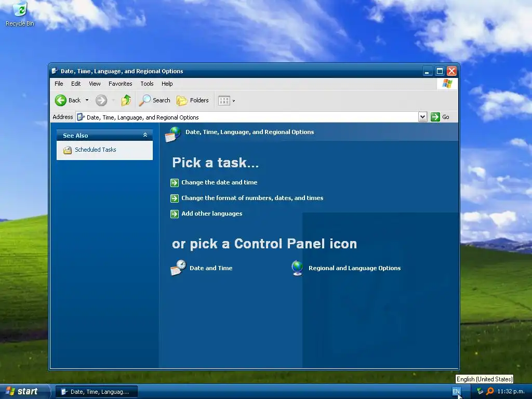
Task: Open the Help menu
Action: pos(167,84)
